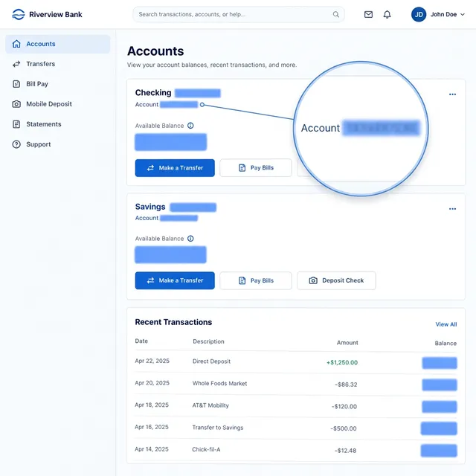
Task: Click Make a Transfer in Savings card
Action: pos(175,280)
